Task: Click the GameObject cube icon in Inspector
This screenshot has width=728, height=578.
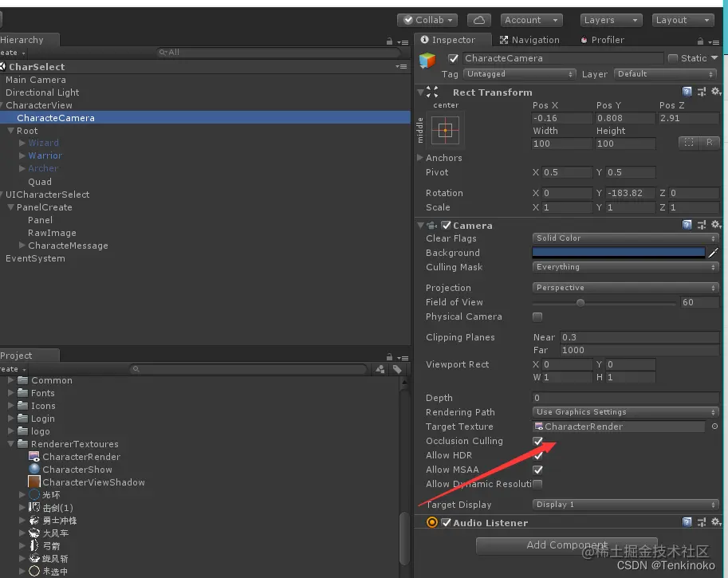Action: [x=427, y=61]
